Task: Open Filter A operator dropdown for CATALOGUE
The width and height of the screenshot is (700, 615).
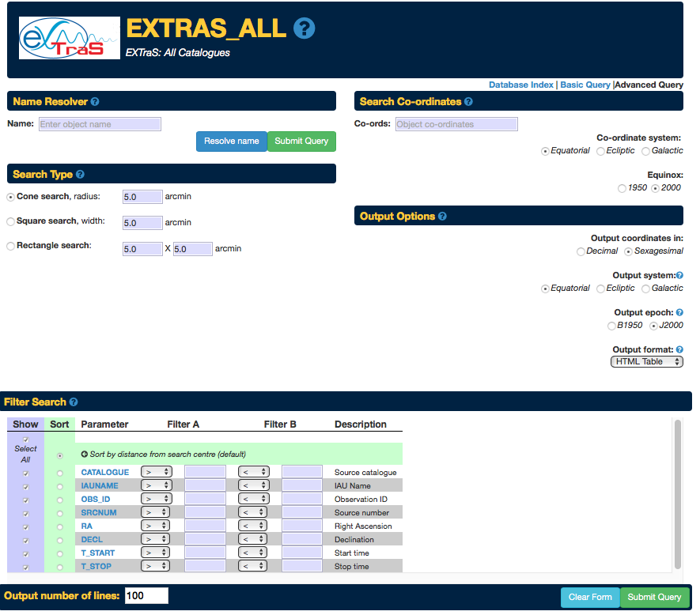Action: [x=156, y=472]
